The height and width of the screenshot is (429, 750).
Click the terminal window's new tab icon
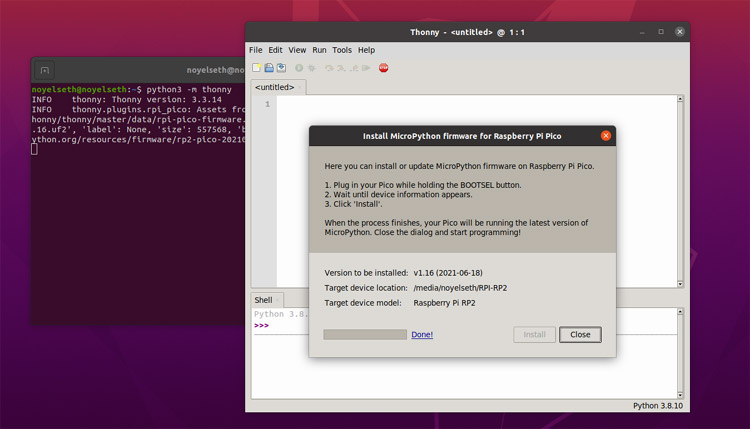pyautogui.click(x=44, y=70)
